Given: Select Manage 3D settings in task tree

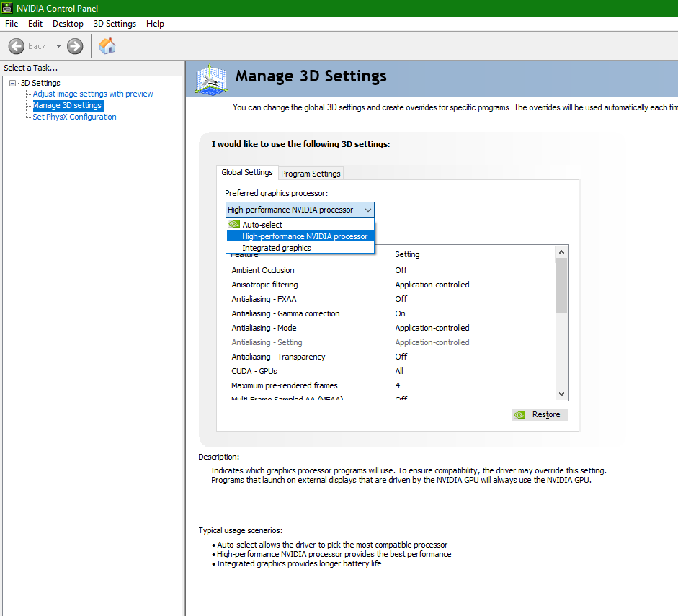Looking at the screenshot, I should pyautogui.click(x=68, y=105).
